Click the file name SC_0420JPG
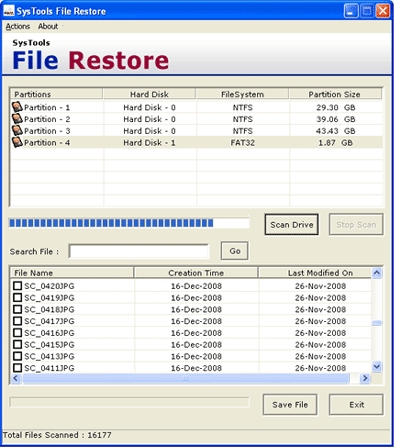Image resolution: width=394 pixels, height=448 pixels. pos(49,286)
